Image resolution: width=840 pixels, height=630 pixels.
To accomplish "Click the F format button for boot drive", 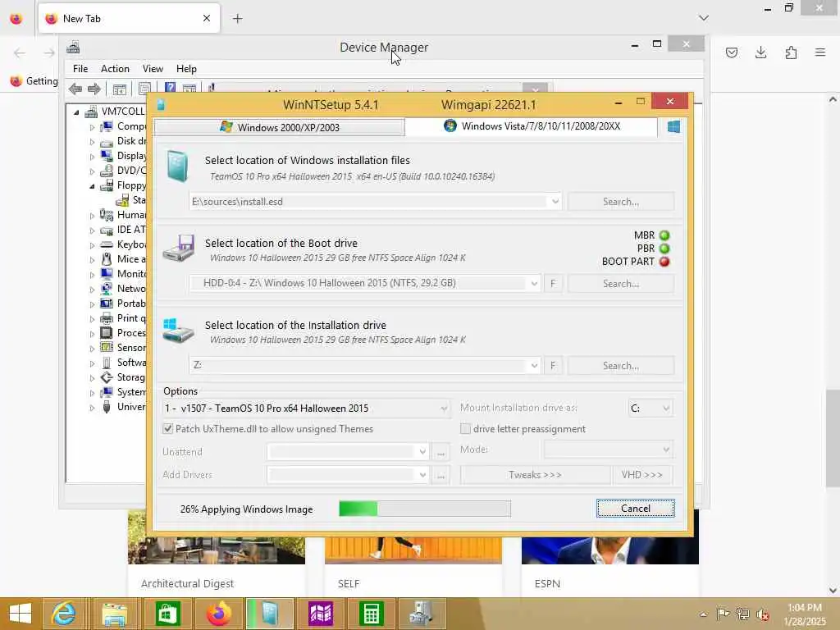I will pyautogui.click(x=553, y=283).
